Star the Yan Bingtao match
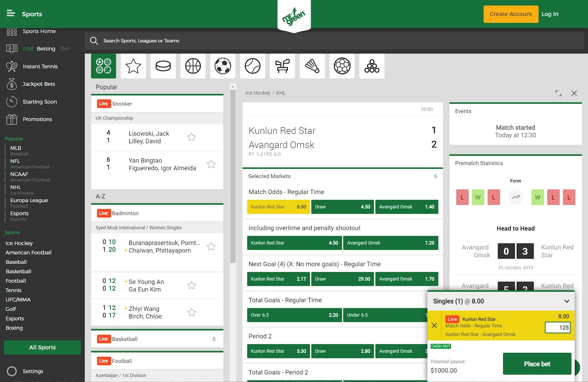 (x=211, y=164)
